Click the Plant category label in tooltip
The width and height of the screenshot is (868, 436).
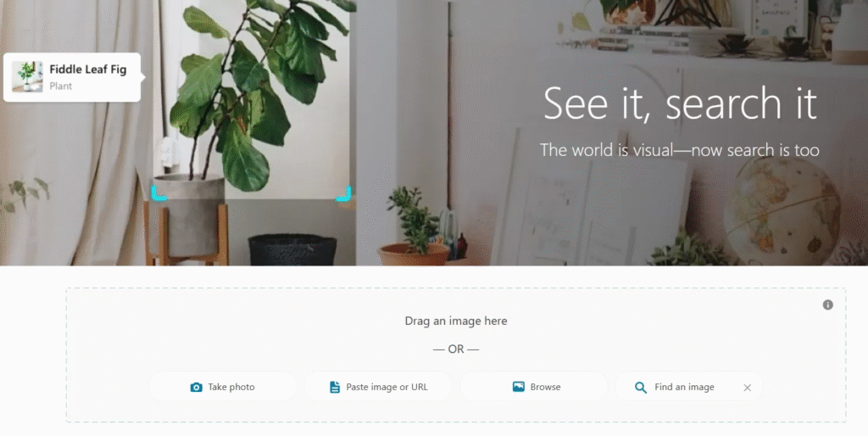[61, 86]
